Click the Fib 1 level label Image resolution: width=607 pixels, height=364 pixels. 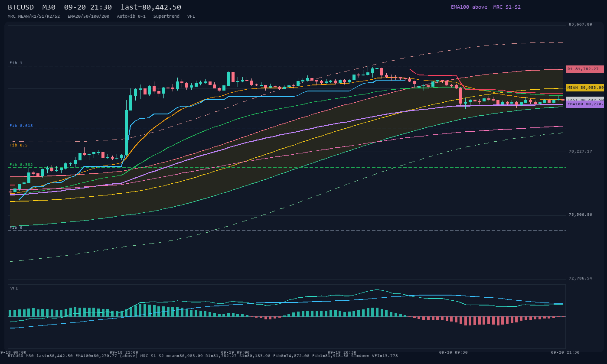click(16, 63)
